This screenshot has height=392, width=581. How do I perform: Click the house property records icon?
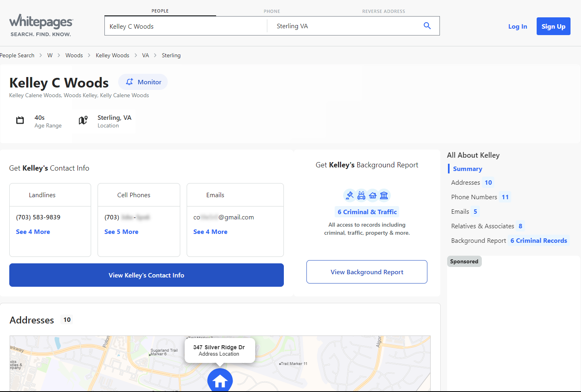click(x=373, y=195)
